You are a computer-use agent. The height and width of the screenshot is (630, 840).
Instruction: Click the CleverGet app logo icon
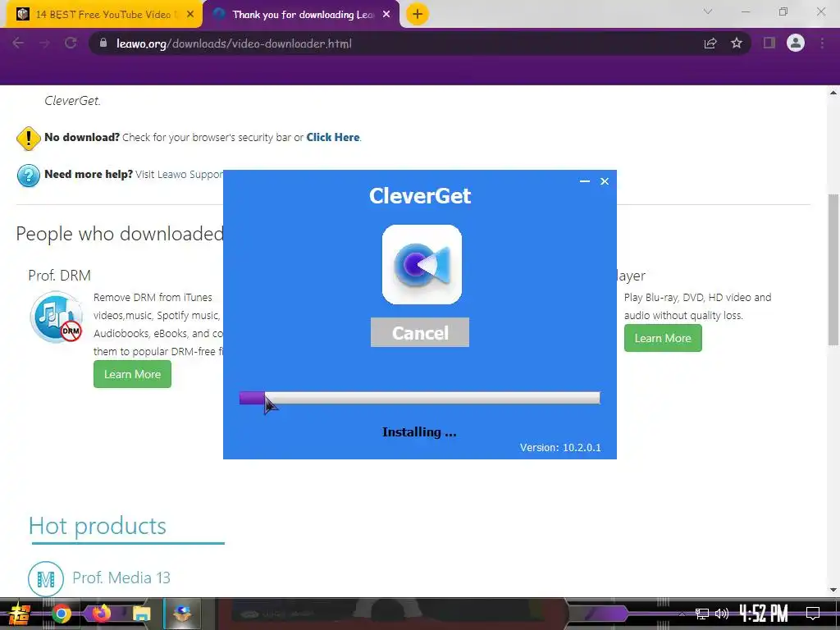click(422, 264)
